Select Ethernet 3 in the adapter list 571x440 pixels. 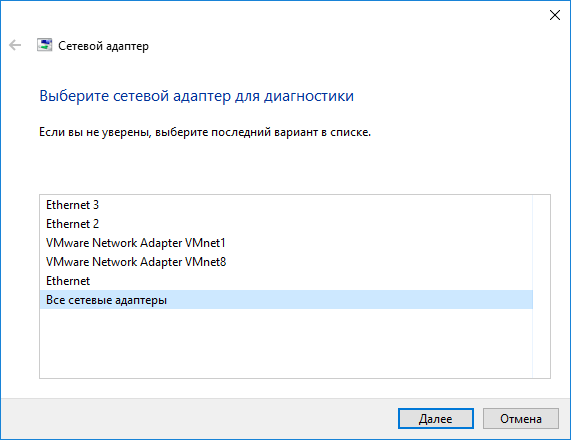click(x=286, y=205)
